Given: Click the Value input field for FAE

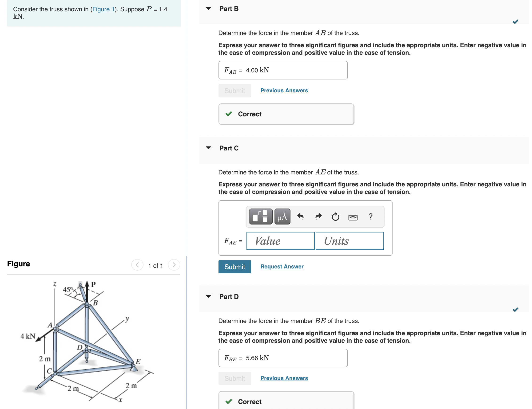Looking at the screenshot, I should (280, 241).
